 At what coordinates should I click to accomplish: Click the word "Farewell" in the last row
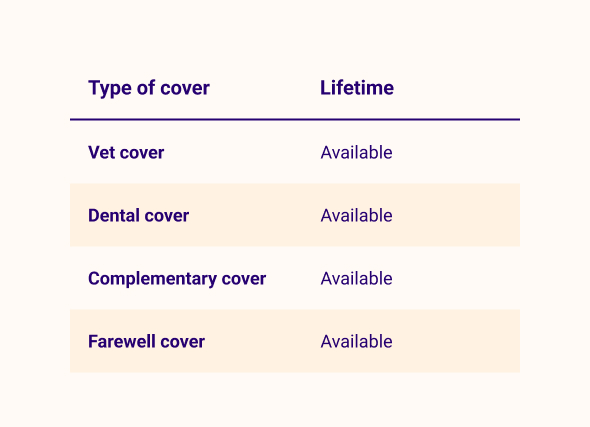click(122, 342)
